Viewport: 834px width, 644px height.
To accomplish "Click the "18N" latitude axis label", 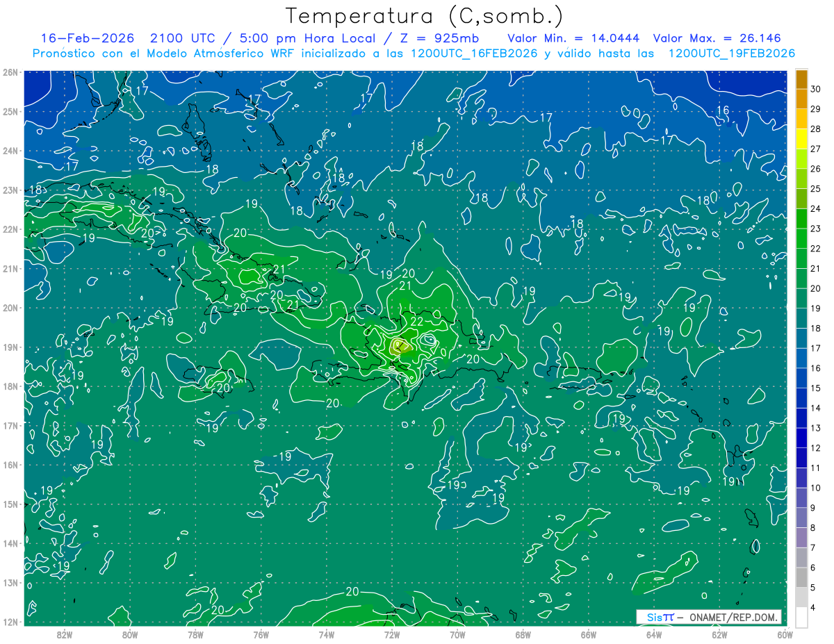I will pos(11,386).
